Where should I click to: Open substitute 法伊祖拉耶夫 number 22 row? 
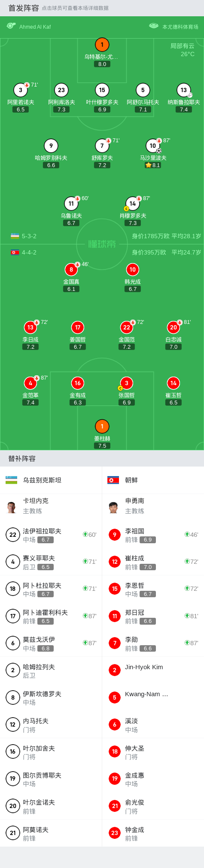coord(51,535)
